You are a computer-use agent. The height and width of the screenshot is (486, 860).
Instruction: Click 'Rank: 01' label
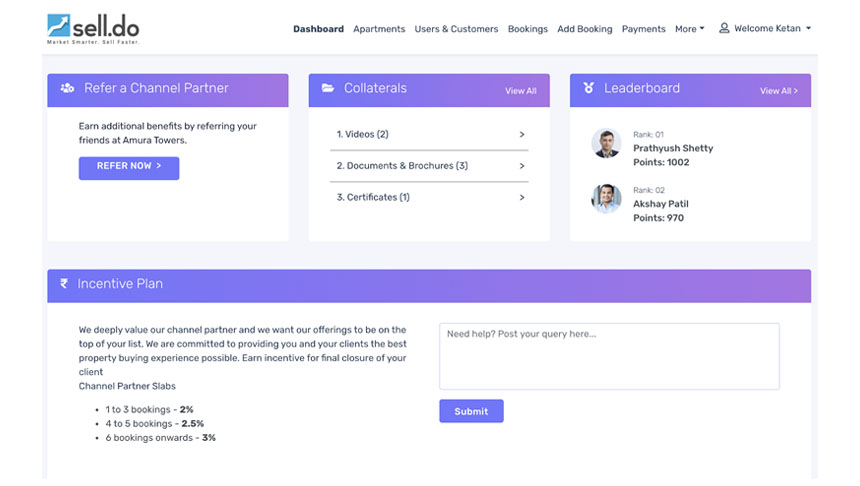click(x=648, y=134)
